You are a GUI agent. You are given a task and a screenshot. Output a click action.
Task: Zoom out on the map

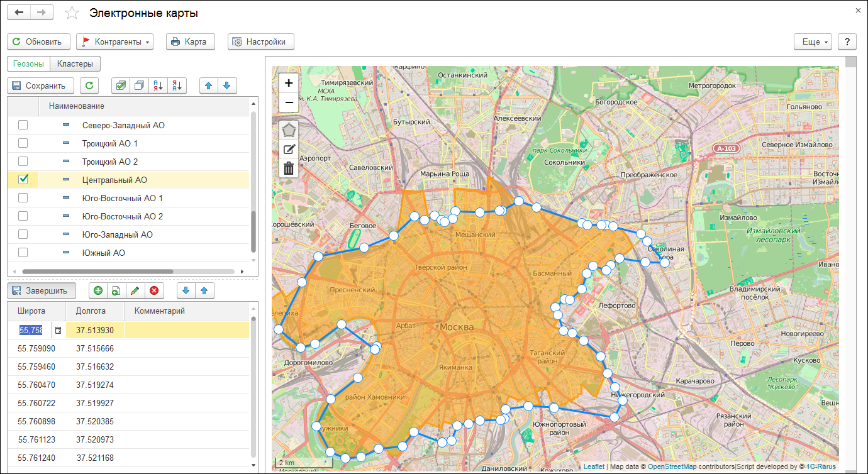(x=289, y=102)
